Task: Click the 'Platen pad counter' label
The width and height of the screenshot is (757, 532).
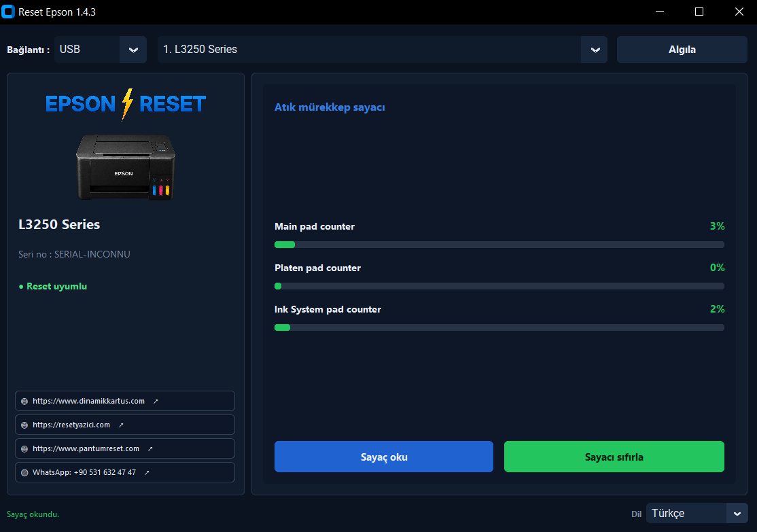Action: point(317,268)
